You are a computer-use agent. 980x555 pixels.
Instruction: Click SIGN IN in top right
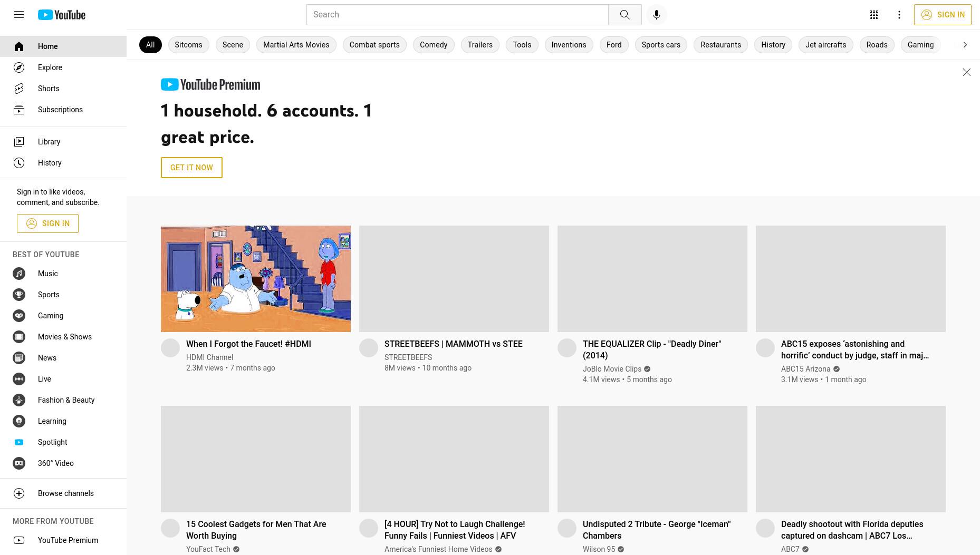pos(943,15)
